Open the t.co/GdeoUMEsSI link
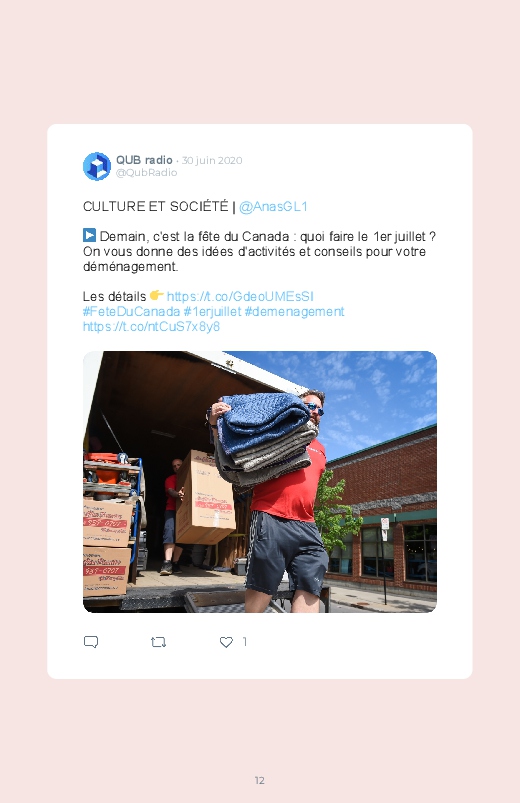 [240, 297]
